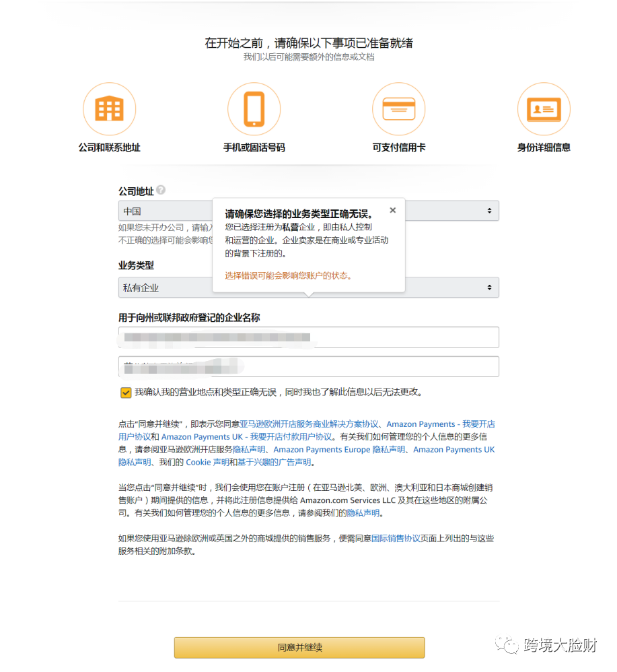This screenshot has width=617, height=672.
Task: Open the 国际销售协议 link
Action: (x=396, y=537)
